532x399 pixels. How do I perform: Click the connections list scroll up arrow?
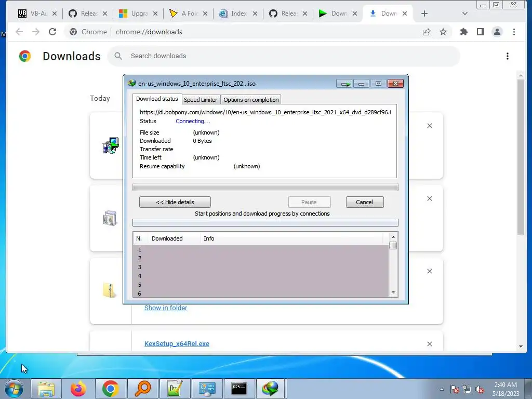393,237
